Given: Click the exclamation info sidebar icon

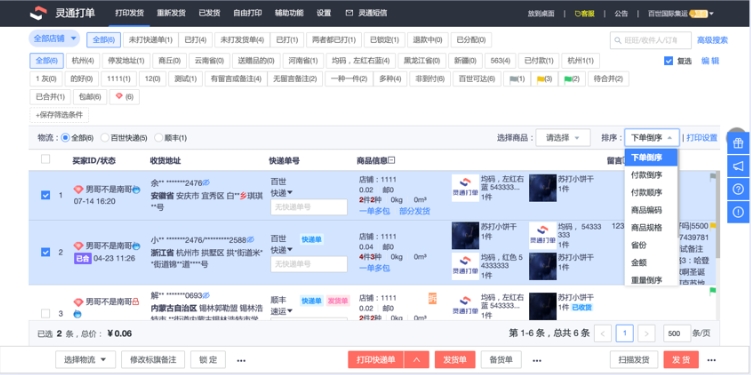Looking at the screenshot, I should coord(738,212).
